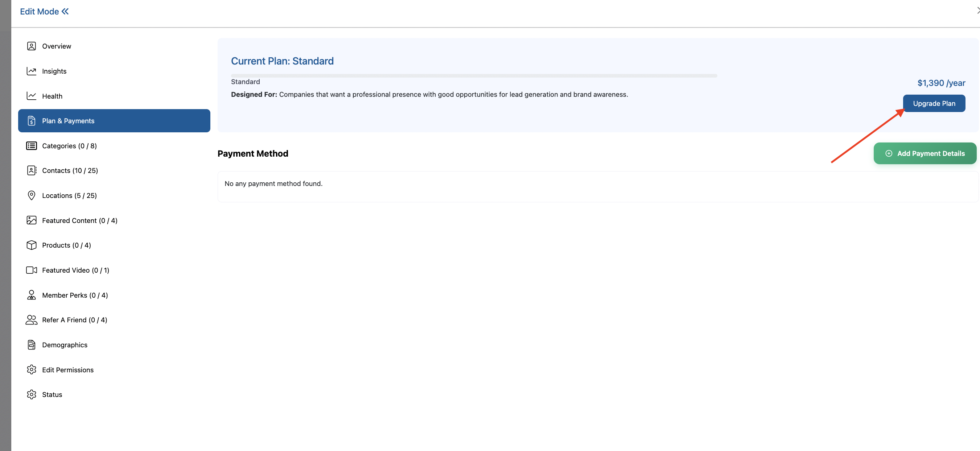Viewport: 980px width, 451px height.
Task: Select Plan & Payments tab
Action: pos(114,121)
